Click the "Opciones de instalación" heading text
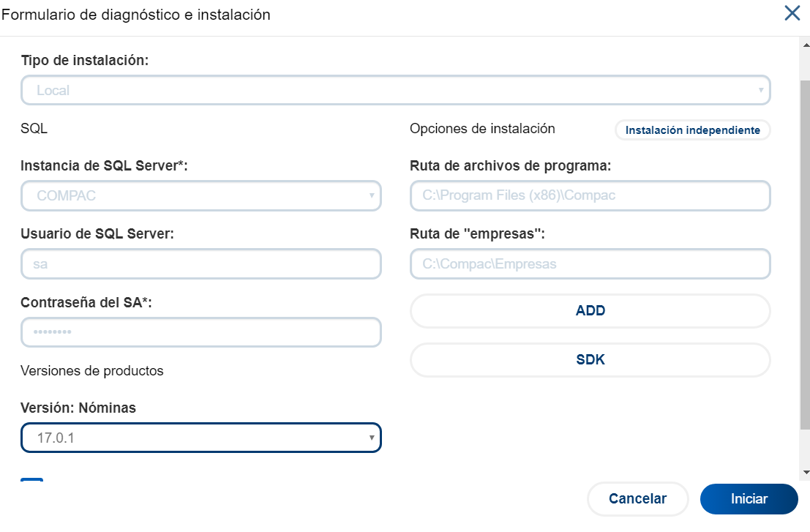810x532 pixels. tap(482, 129)
